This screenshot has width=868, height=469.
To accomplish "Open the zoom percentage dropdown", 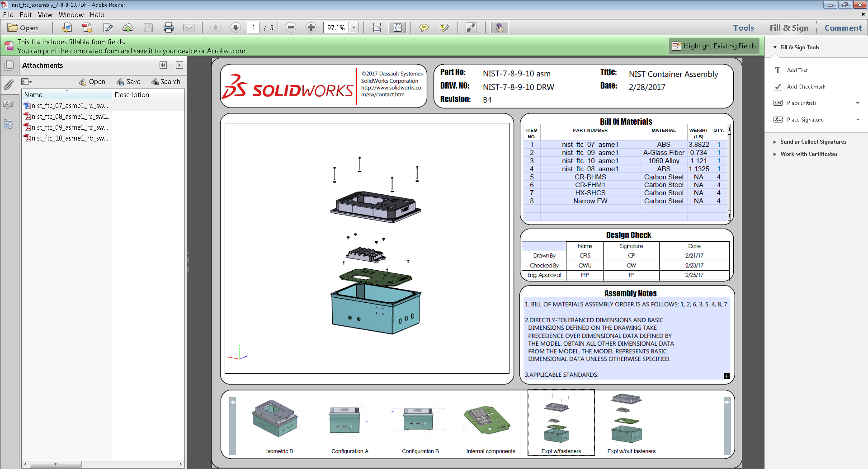I will tap(354, 28).
